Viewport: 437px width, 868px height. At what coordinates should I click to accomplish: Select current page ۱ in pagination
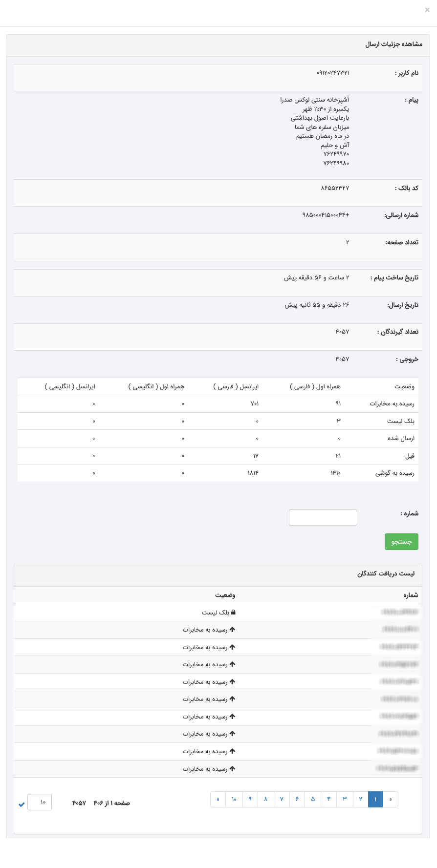pyautogui.click(x=375, y=800)
